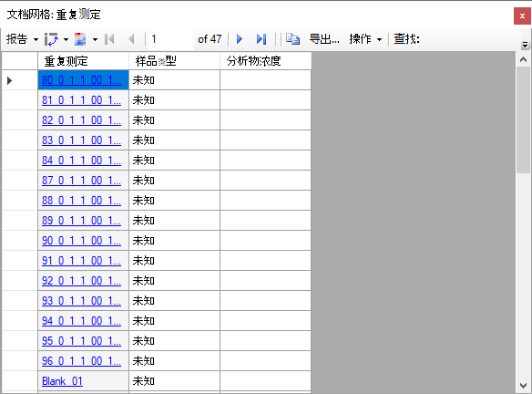Open toolbar overflow options arrow

[525, 45]
